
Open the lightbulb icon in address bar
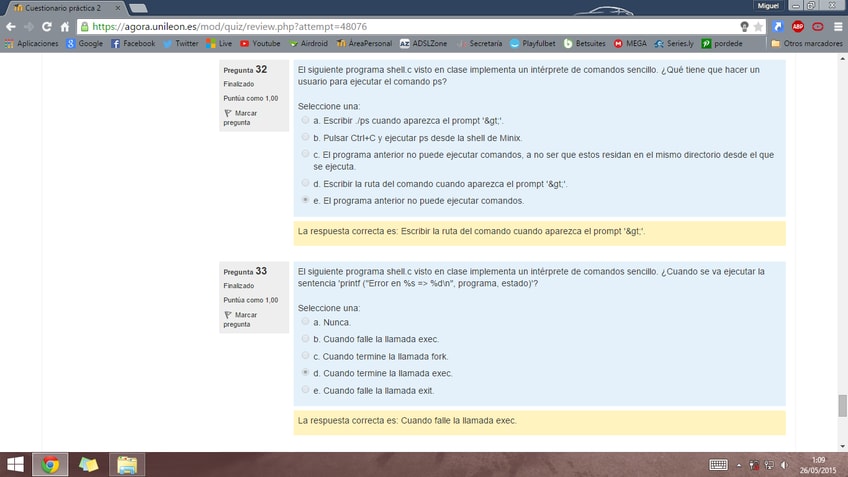(744, 26)
